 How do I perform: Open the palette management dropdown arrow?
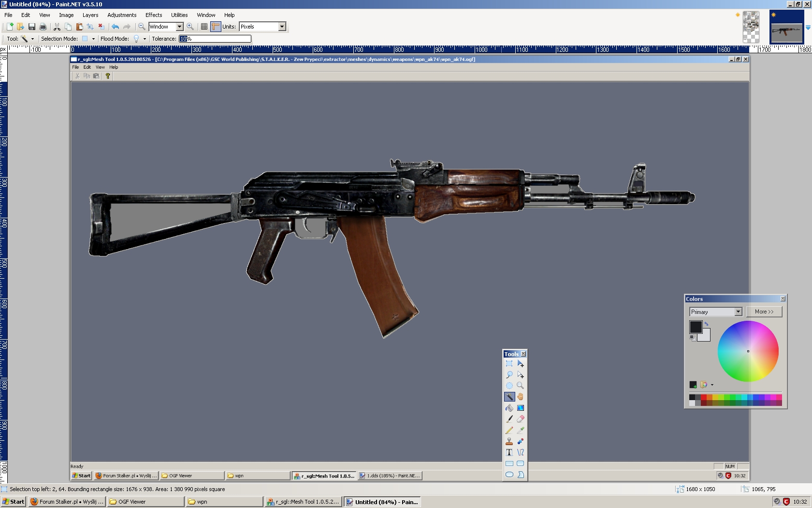pyautogui.click(x=712, y=385)
